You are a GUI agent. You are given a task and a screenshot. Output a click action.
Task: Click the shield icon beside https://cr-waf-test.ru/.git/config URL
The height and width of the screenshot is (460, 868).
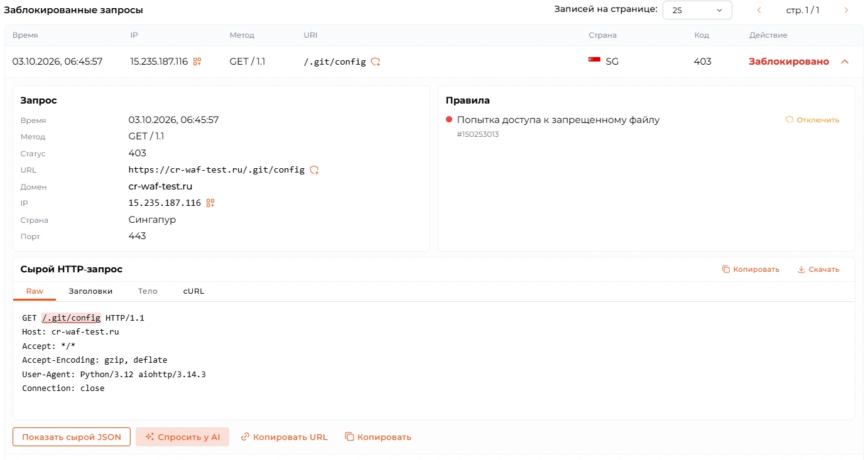(x=315, y=170)
